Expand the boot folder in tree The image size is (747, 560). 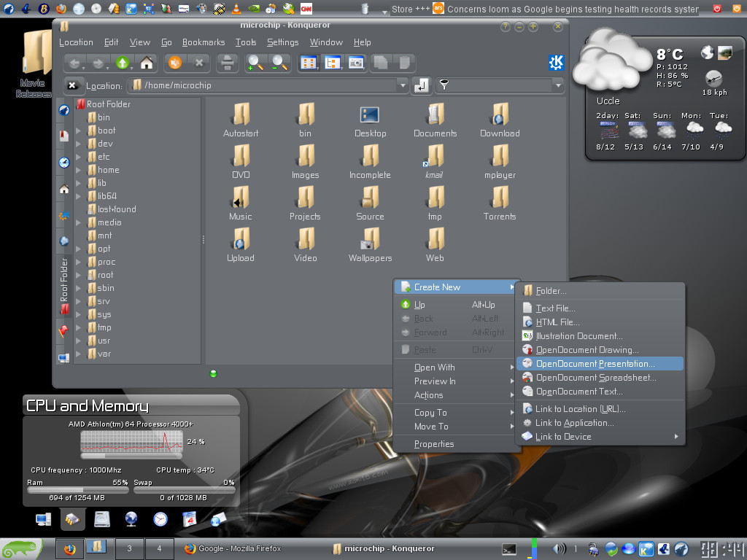pos(79,131)
